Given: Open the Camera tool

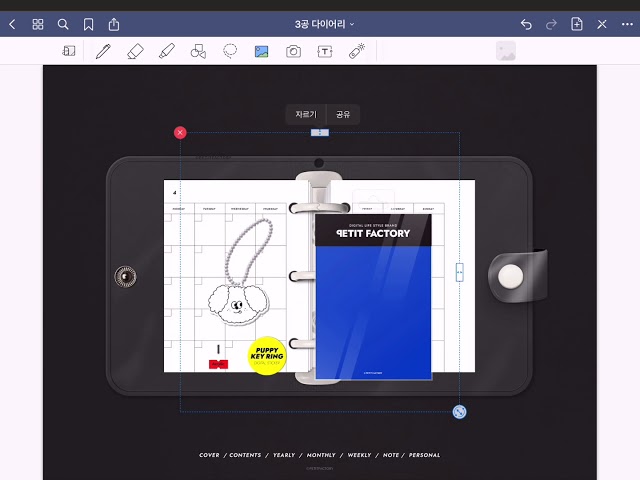Looking at the screenshot, I should click(x=293, y=51).
